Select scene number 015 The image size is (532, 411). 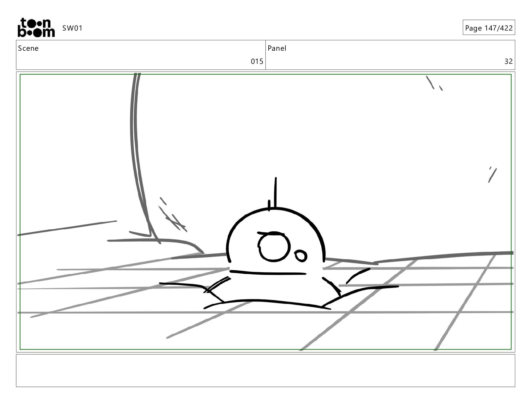click(x=257, y=61)
